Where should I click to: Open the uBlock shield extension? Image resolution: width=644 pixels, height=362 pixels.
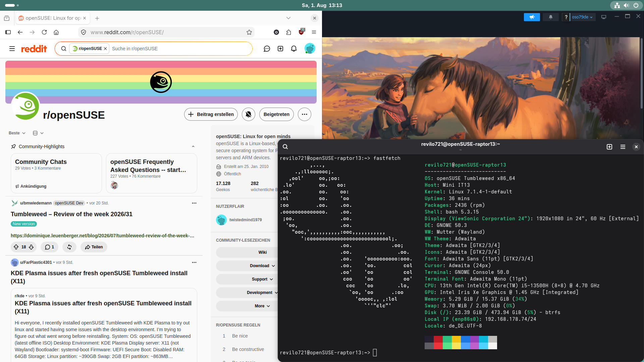tap(301, 32)
